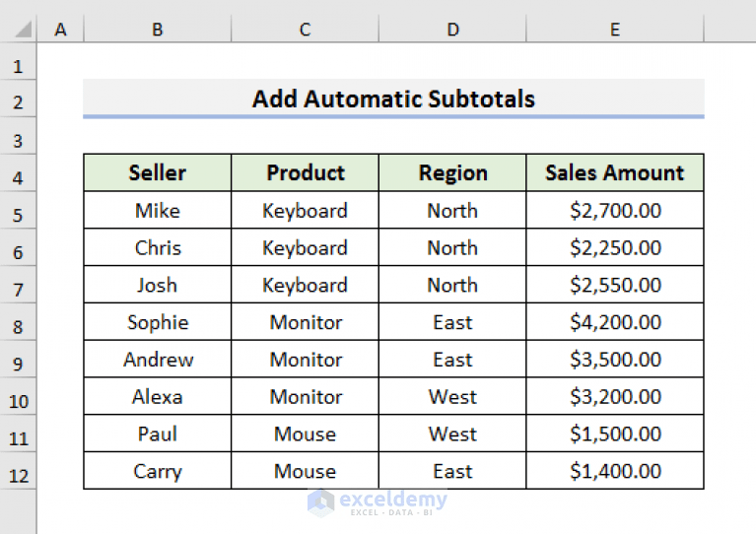Select column A header
The width and height of the screenshot is (756, 534).
pos(60,30)
